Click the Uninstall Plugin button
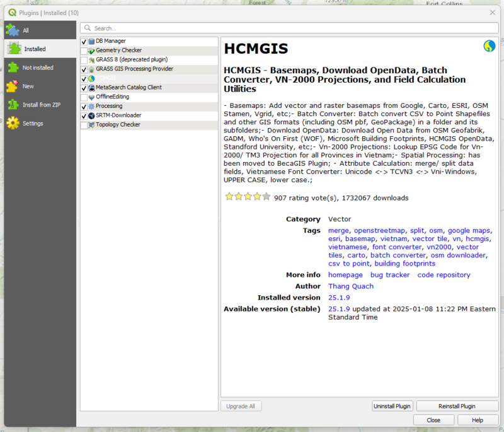Screen dimensions: 504x432 (392, 406)
